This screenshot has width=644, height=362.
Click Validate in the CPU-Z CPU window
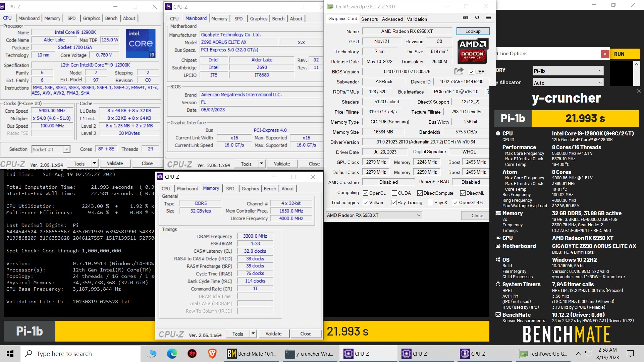tap(115, 164)
